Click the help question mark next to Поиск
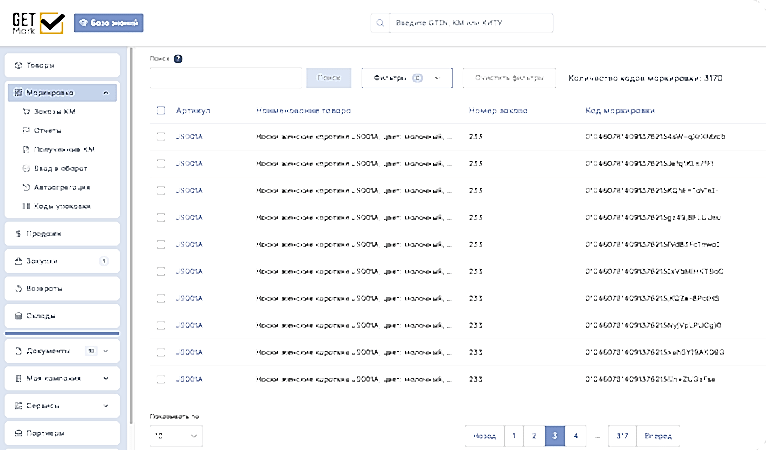This screenshot has height=450, width=766. pyautogui.click(x=178, y=59)
